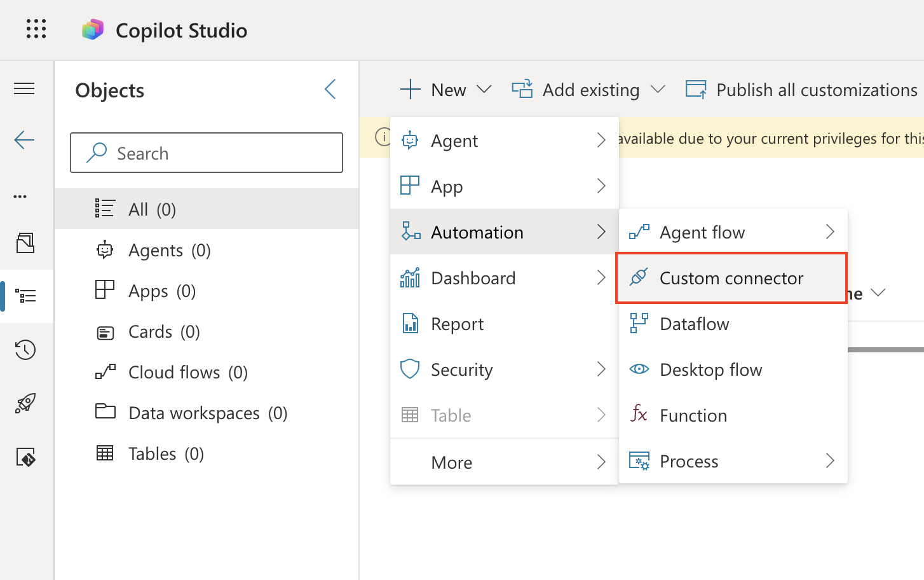Open the Dashboard menu item
924x580 pixels.
point(505,278)
